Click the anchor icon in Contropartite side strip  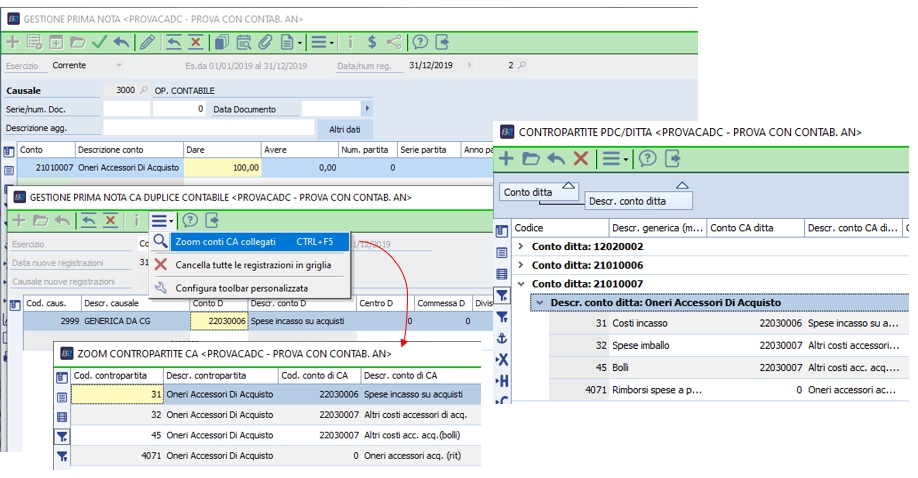(x=502, y=339)
